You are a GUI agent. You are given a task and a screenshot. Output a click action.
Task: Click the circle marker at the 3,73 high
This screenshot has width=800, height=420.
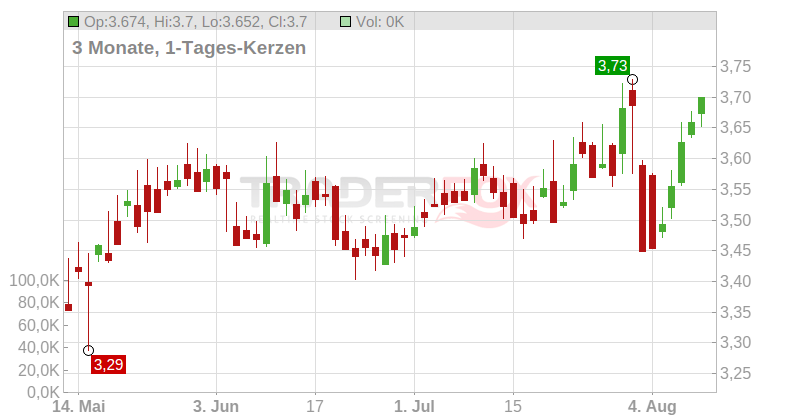(633, 80)
